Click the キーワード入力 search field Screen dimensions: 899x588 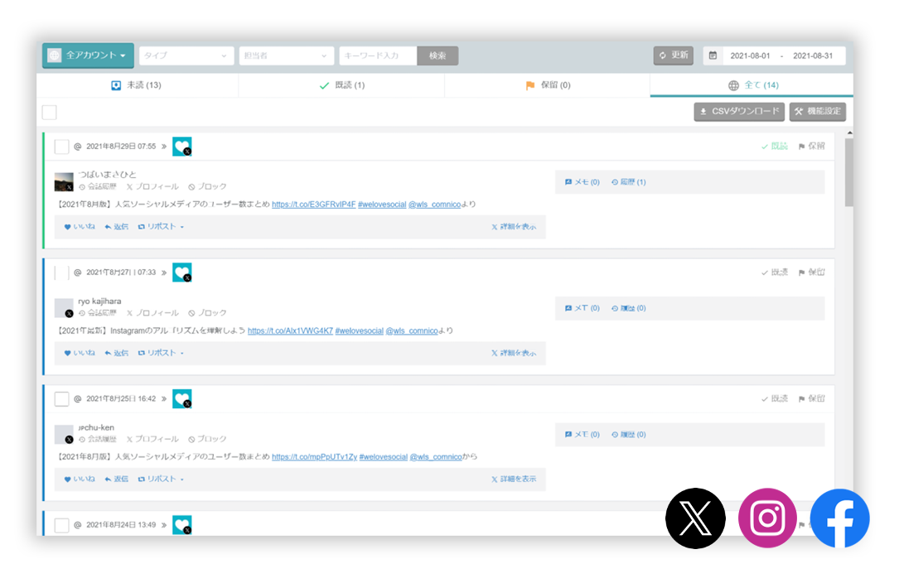(378, 55)
